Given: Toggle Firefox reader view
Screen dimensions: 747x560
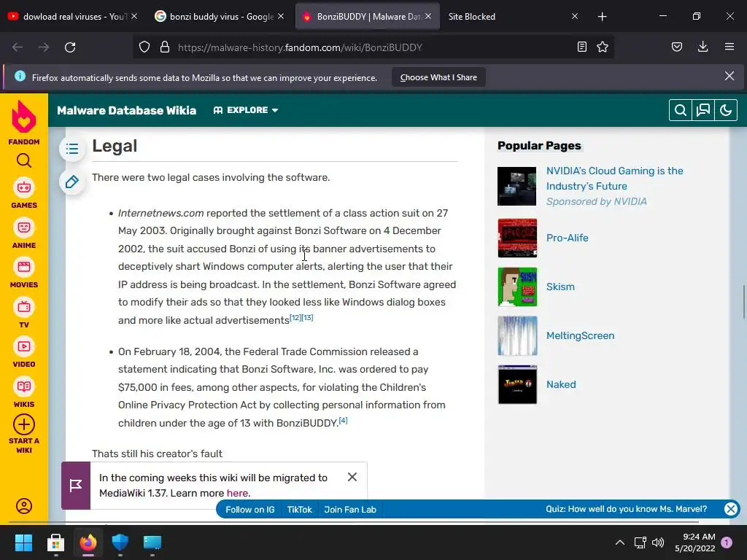Looking at the screenshot, I should (581, 47).
